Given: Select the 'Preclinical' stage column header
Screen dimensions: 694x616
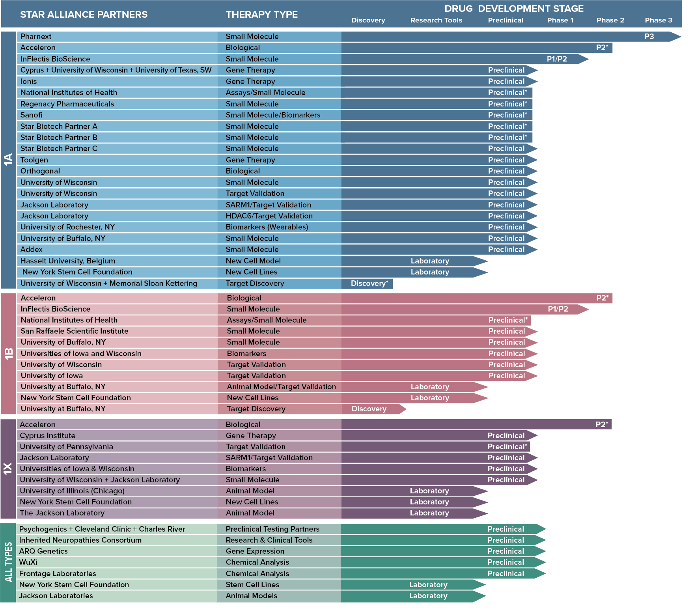Looking at the screenshot, I should pos(506,20).
